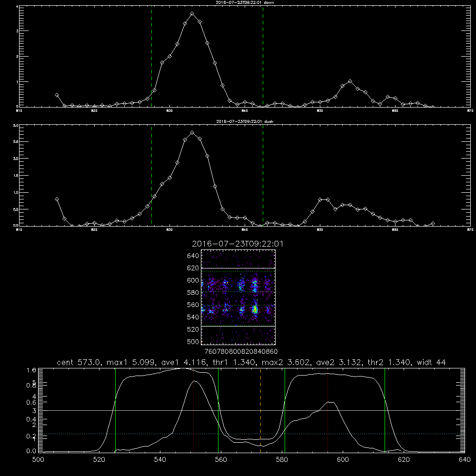Click x-axis label '560' of bottom plot
This screenshot has height=476, width=476.
point(221,460)
